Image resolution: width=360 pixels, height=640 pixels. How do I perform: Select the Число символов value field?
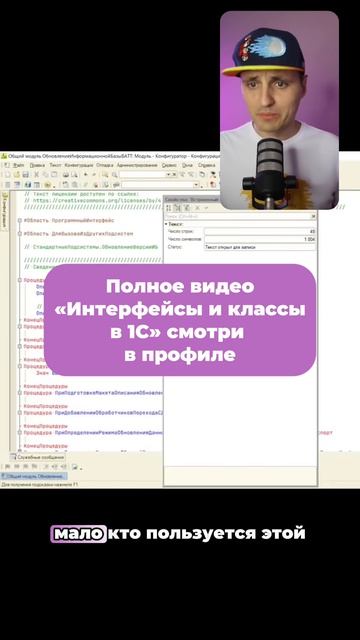pyautogui.click(x=260, y=240)
